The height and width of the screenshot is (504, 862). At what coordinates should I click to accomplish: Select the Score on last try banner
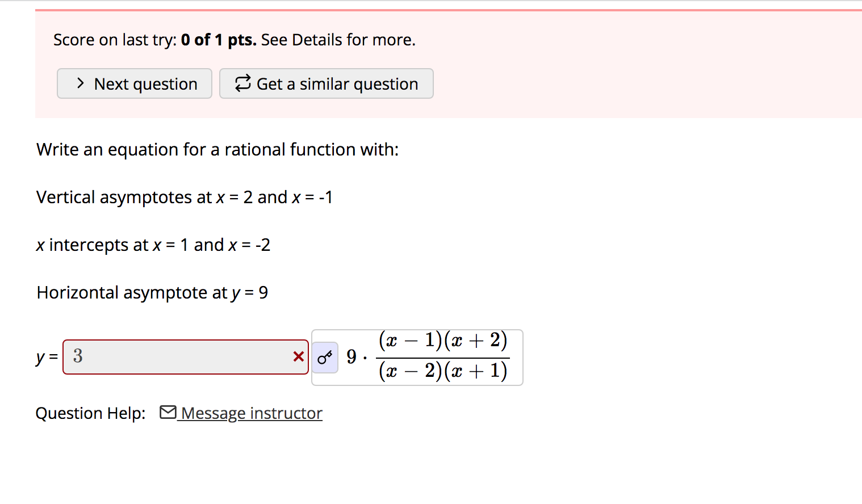point(233,39)
